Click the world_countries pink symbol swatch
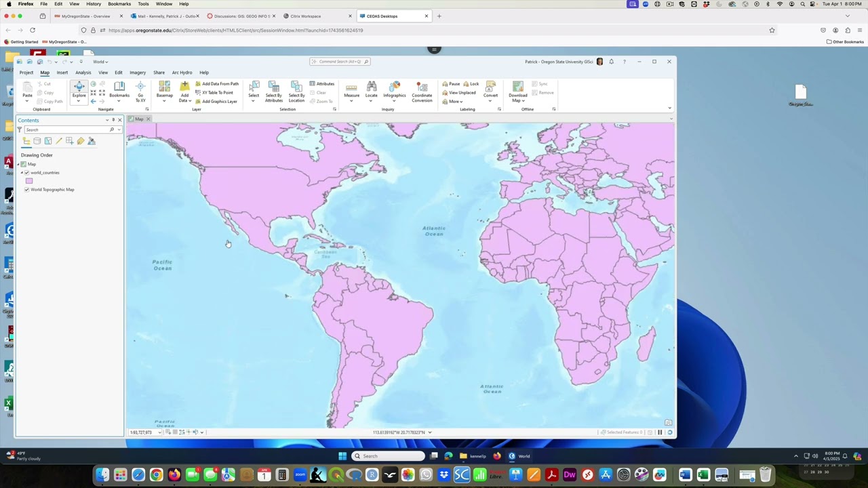Screen dimensions: 868x488 coord(29,181)
